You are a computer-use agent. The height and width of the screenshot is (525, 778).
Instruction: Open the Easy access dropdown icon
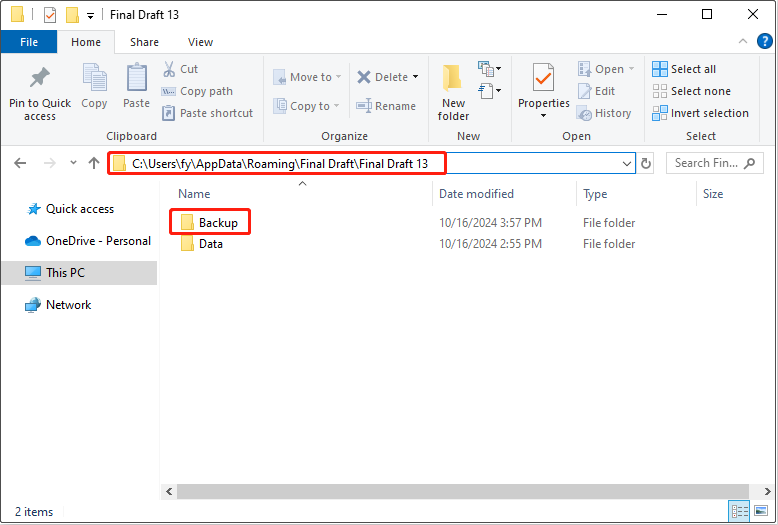(489, 90)
